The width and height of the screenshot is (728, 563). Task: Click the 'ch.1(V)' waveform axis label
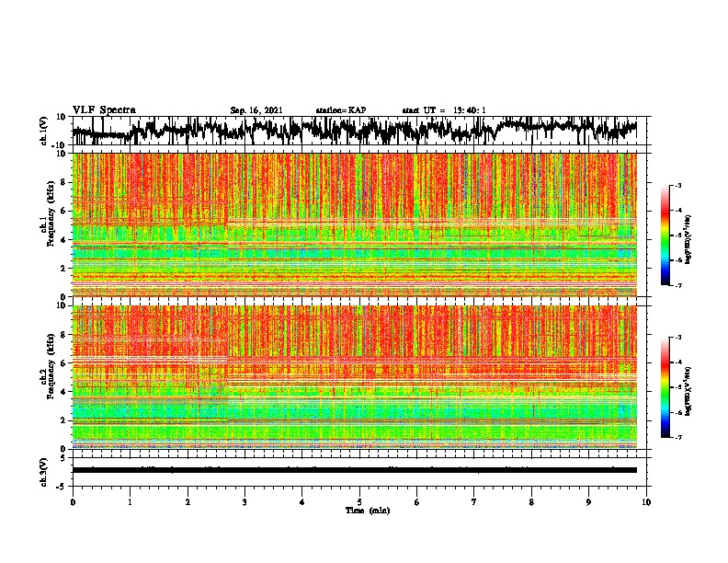44,131
